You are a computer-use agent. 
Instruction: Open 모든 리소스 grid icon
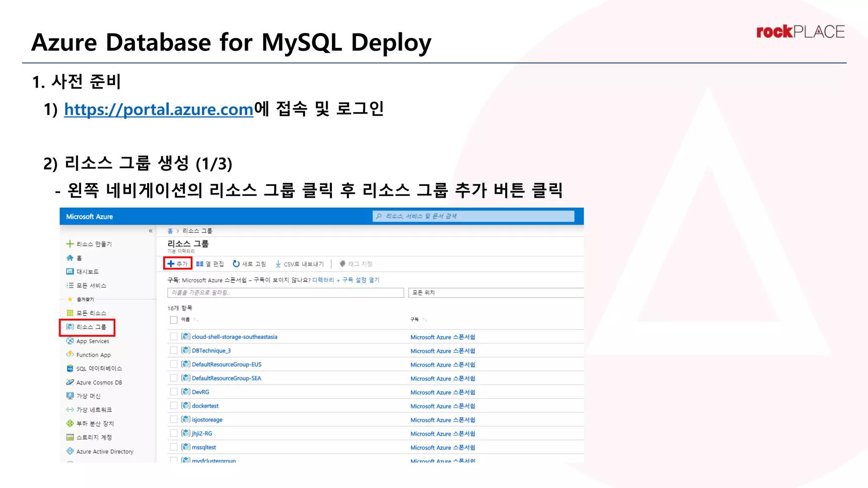point(70,313)
